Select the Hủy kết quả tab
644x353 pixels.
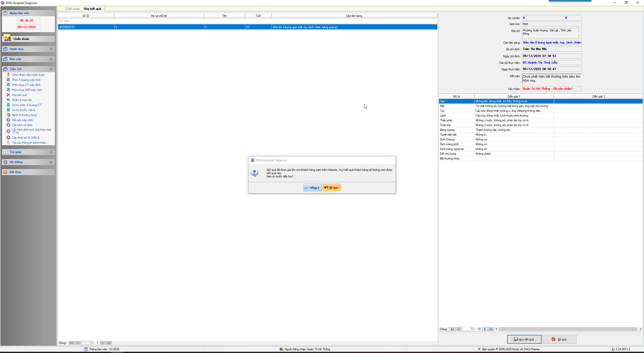(92, 9)
